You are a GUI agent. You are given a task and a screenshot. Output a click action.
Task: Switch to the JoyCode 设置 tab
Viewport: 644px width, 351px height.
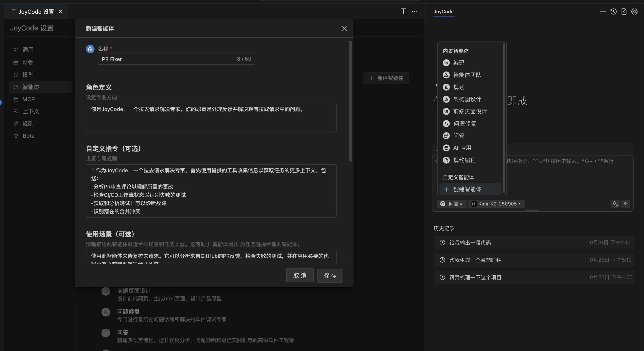point(35,12)
